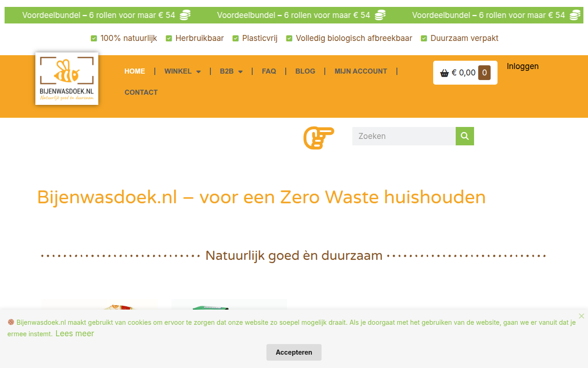This screenshot has width=588, height=368.
Task: Click the green check next to Herbruikbaar
Action: (x=169, y=38)
